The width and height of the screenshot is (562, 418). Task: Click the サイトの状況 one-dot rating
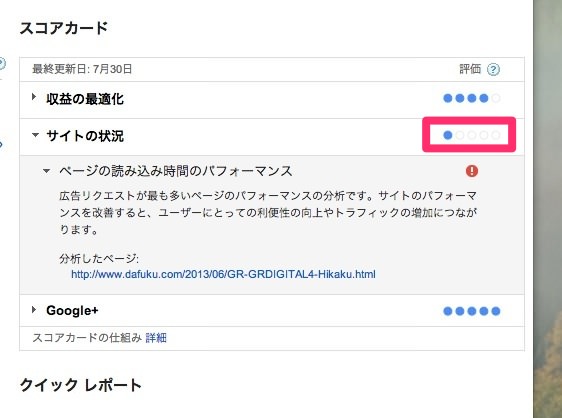pyautogui.click(x=472, y=135)
